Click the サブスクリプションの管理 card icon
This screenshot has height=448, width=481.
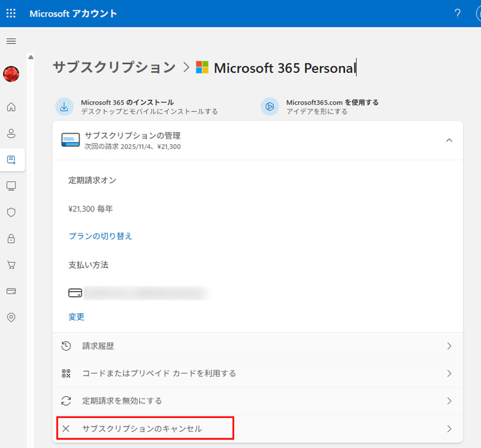71,140
